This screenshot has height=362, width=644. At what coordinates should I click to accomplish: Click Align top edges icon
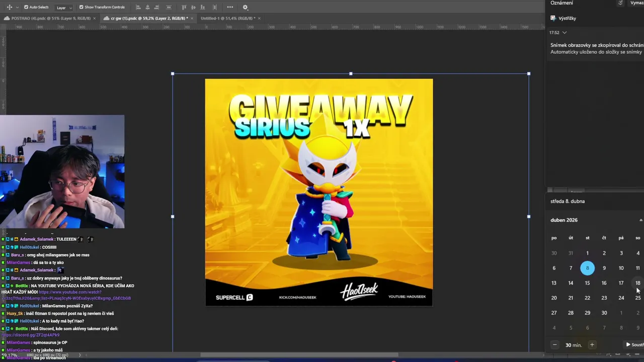click(x=184, y=7)
